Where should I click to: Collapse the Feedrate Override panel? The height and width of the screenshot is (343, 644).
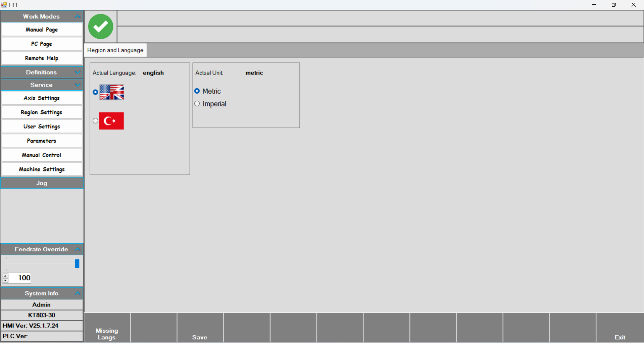tap(78, 249)
